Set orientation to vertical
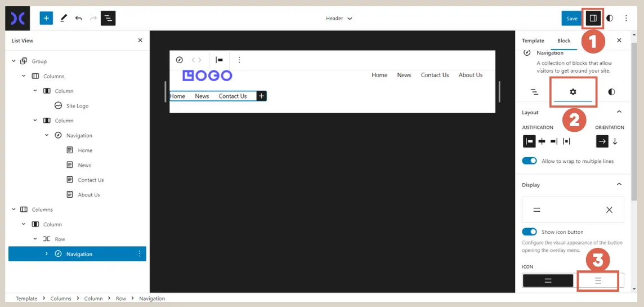The image size is (644, 307). coord(615,141)
